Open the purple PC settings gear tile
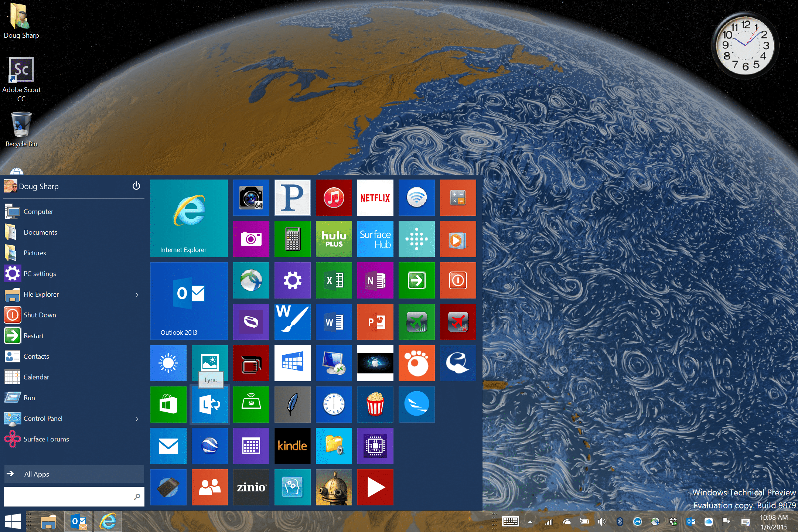The image size is (798, 532). 293,280
